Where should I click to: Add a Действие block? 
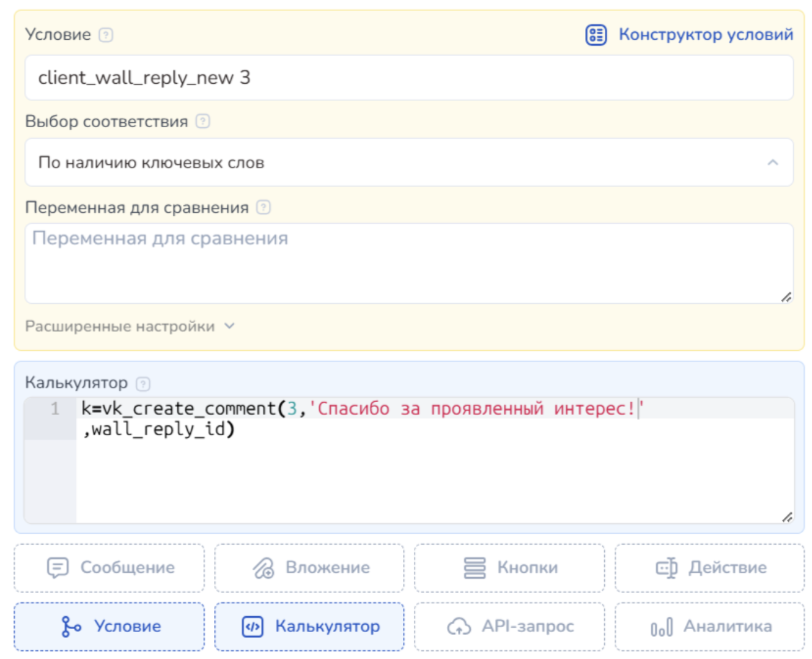[x=709, y=568]
